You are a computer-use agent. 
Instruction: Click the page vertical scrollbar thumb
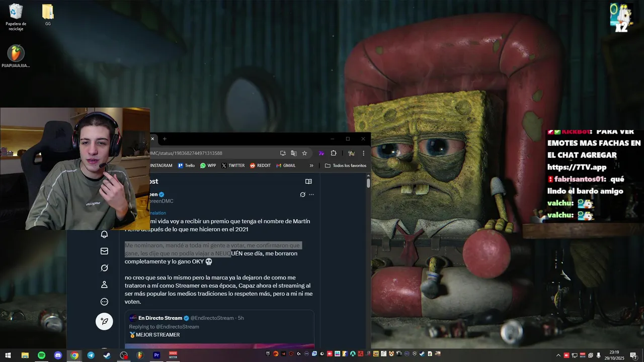coord(368,183)
